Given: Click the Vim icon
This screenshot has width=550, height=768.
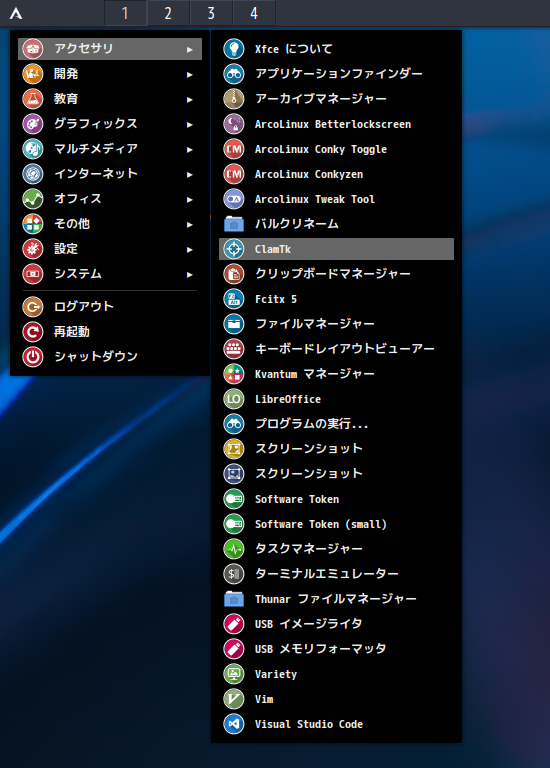Looking at the screenshot, I should click(234, 699).
